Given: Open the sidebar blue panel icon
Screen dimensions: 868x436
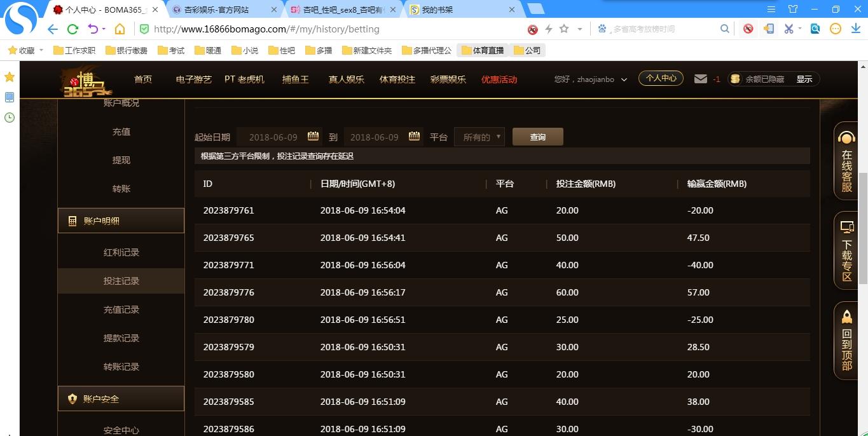Looking at the screenshot, I should [10, 97].
